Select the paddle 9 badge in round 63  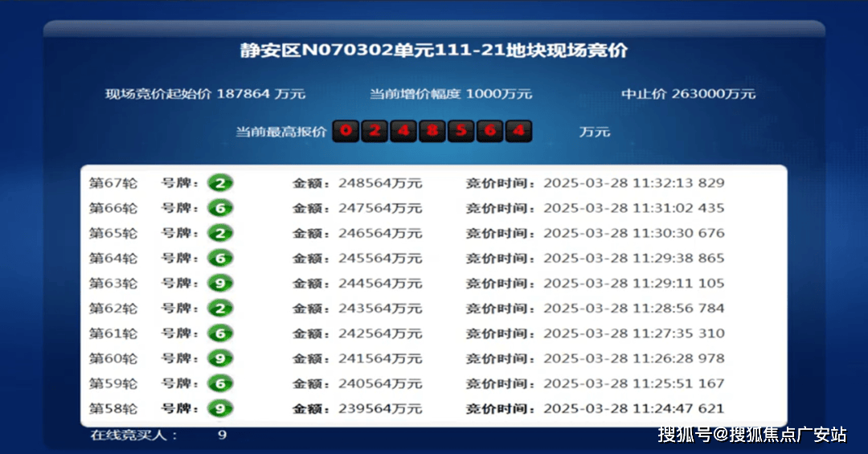(x=219, y=284)
